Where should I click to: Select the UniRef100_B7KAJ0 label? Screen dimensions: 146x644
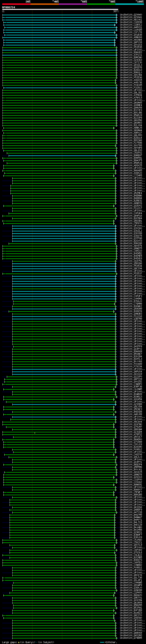pos(131,301)
